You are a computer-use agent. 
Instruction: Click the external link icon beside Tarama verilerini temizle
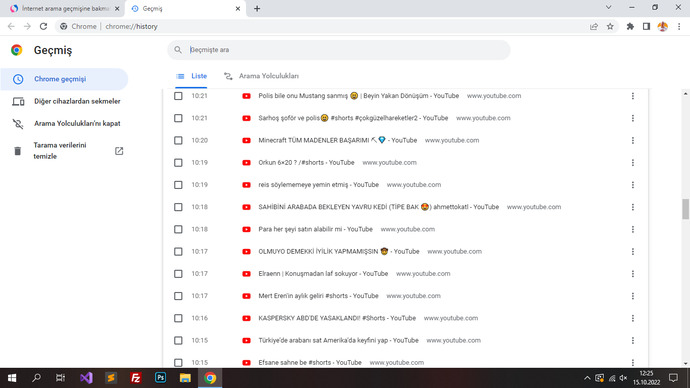click(x=119, y=151)
